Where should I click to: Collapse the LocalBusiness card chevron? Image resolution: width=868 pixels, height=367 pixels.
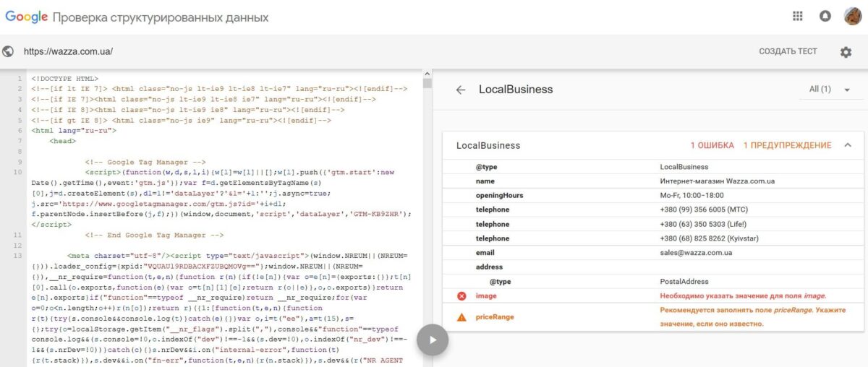(848, 145)
